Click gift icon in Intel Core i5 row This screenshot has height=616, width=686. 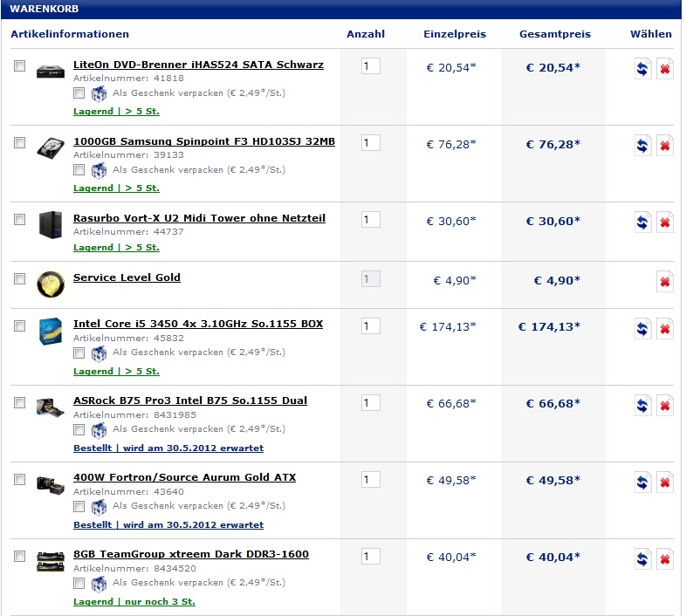point(99,353)
